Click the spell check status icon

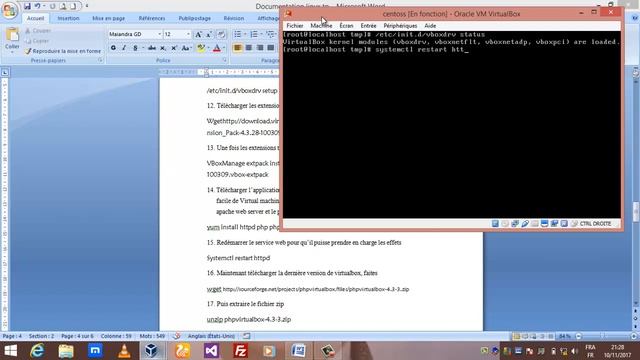(x=176, y=336)
